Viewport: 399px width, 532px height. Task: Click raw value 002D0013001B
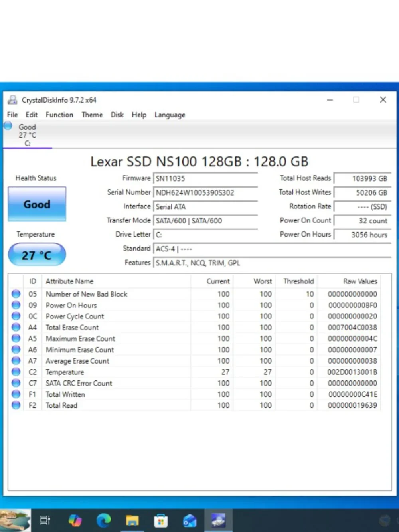(x=352, y=372)
